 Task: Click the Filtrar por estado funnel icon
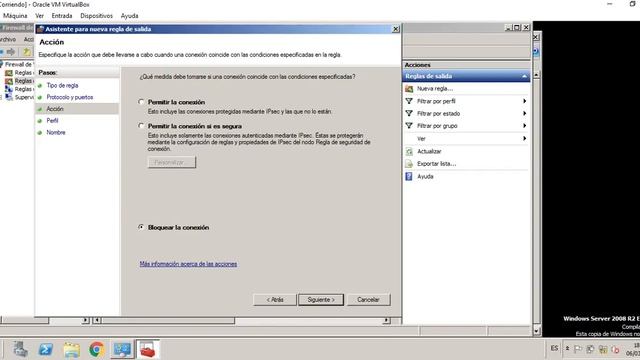409,113
